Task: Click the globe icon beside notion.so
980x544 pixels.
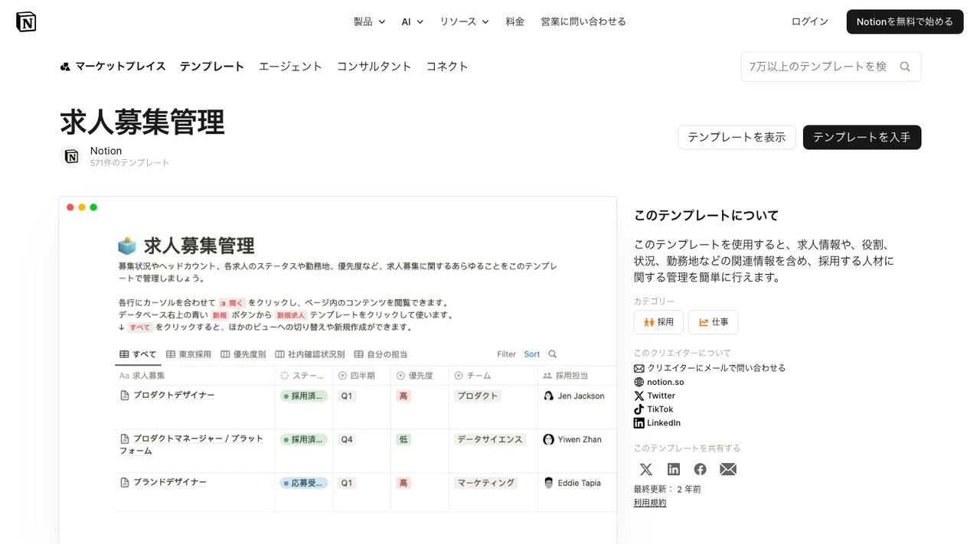Action: (639, 382)
